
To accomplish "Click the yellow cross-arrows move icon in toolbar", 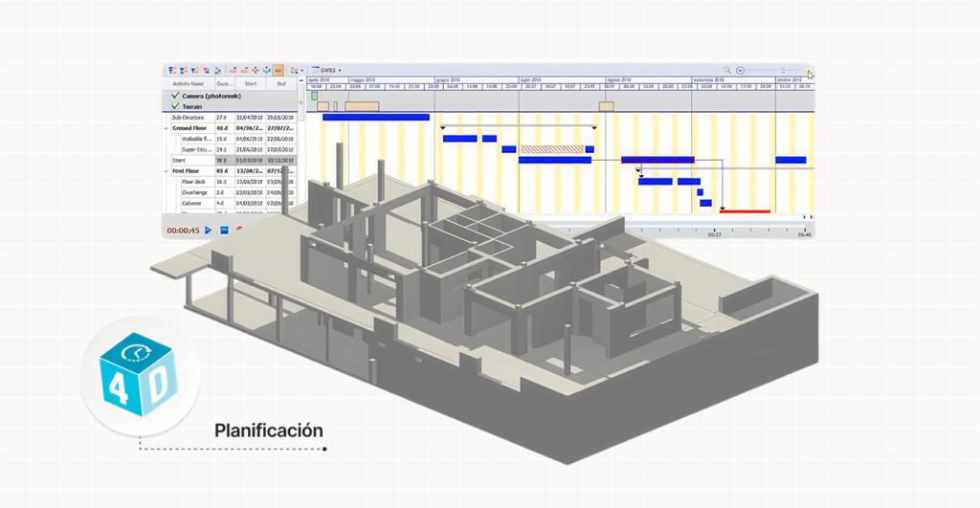I will tap(256, 70).
